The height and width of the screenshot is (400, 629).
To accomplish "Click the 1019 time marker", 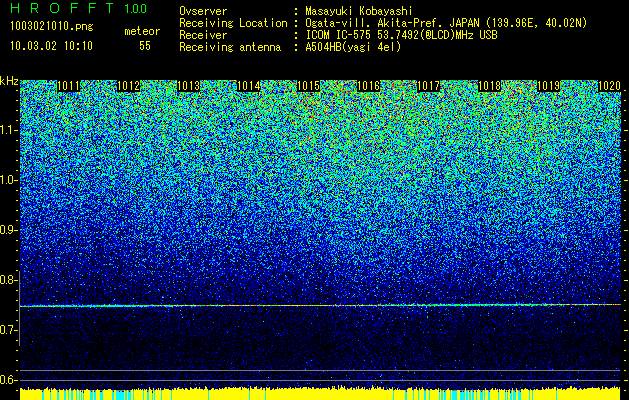I will click(548, 86).
